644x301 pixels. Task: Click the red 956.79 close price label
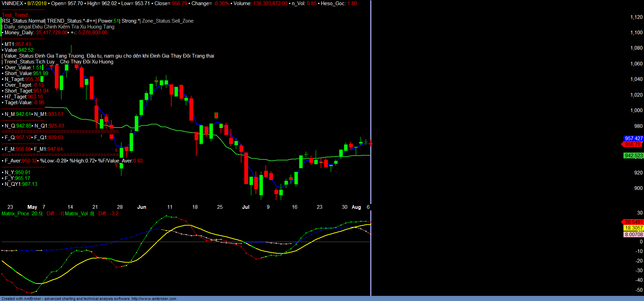(x=633, y=144)
